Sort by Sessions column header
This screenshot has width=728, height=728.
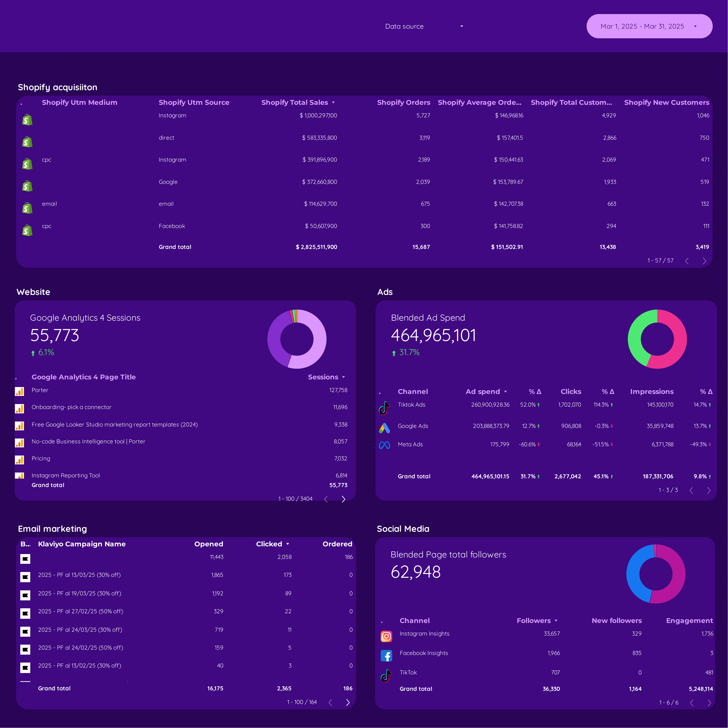coord(323,377)
